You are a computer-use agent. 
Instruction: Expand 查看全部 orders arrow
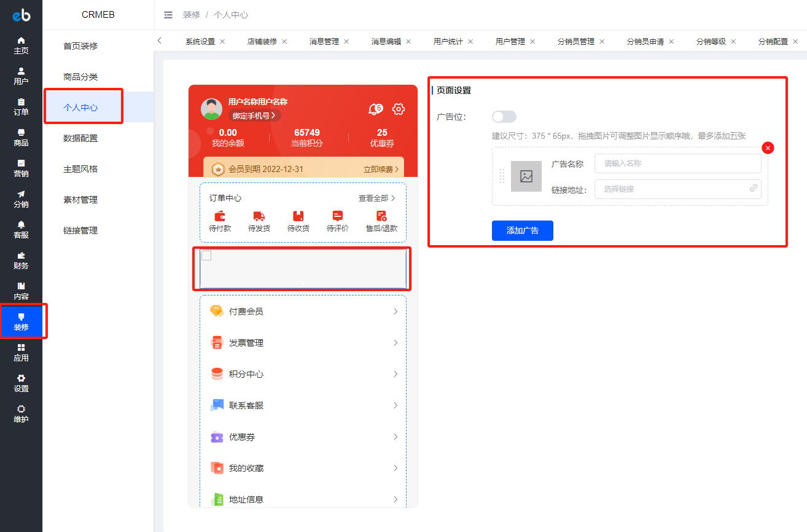pos(393,198)
